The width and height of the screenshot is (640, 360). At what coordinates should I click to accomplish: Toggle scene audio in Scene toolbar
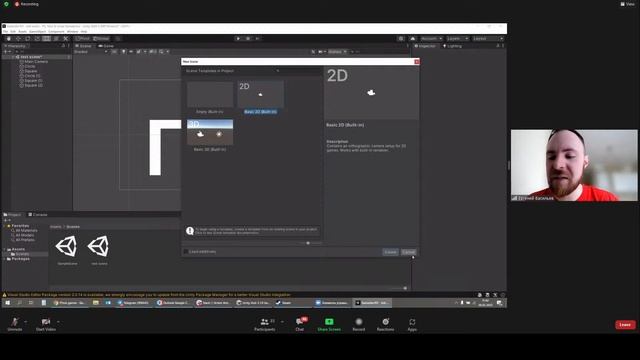[131, 52]
